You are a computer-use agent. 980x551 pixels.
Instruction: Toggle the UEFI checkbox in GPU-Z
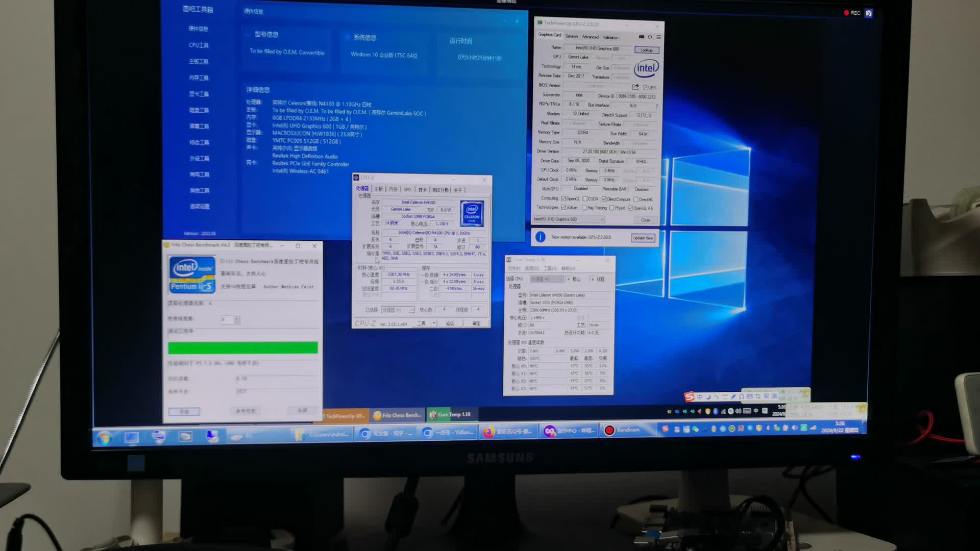tap(646, 87)
